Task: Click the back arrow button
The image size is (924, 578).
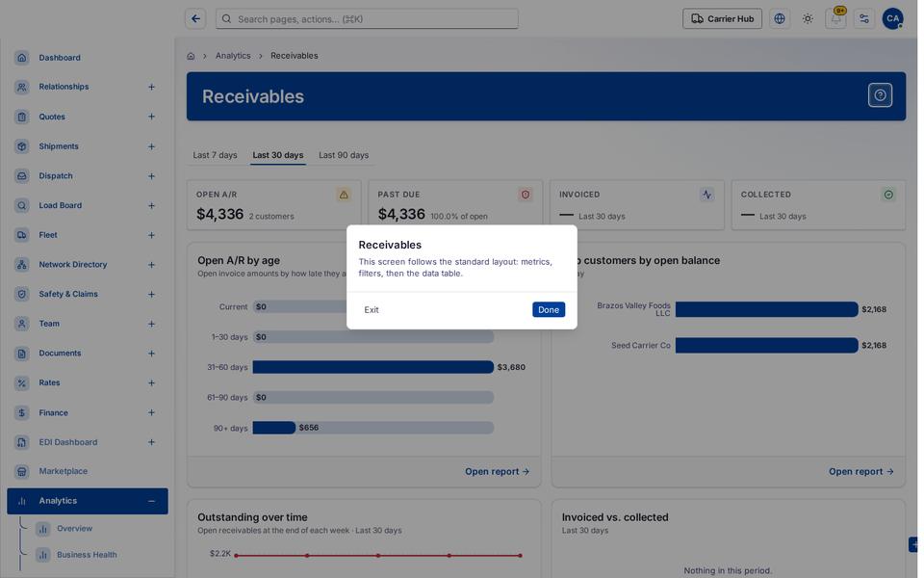Action: pos(195,19)
